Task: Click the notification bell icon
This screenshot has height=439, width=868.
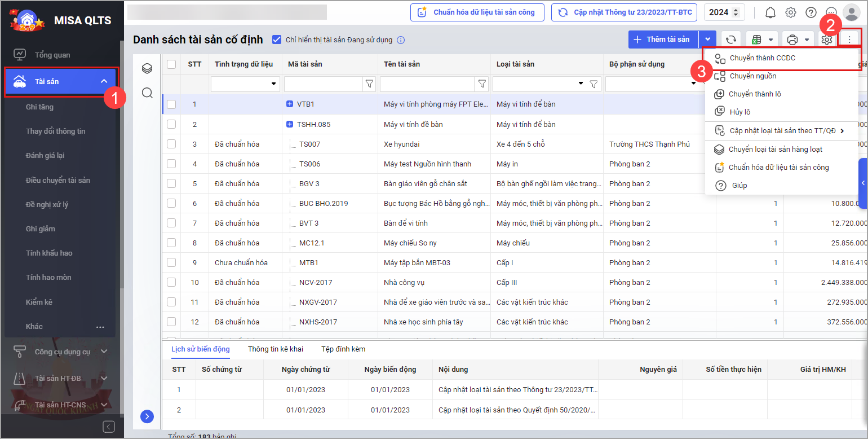Action: (770, 12)
